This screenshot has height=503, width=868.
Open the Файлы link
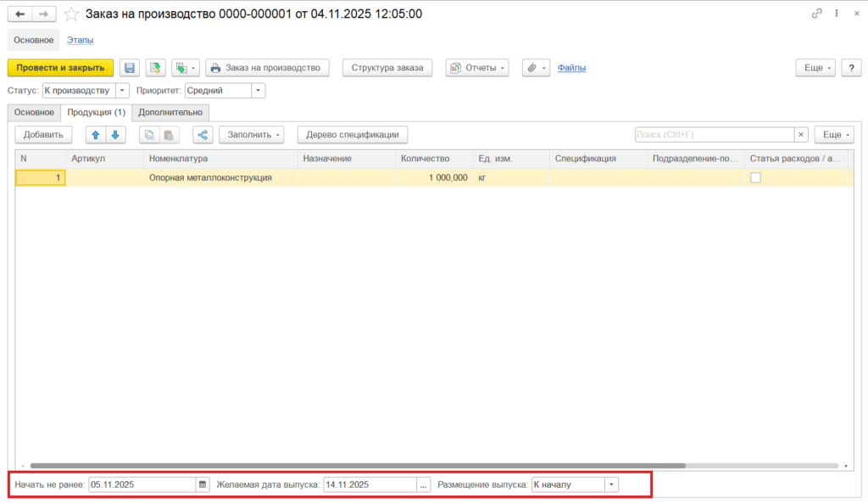(571, 68)
